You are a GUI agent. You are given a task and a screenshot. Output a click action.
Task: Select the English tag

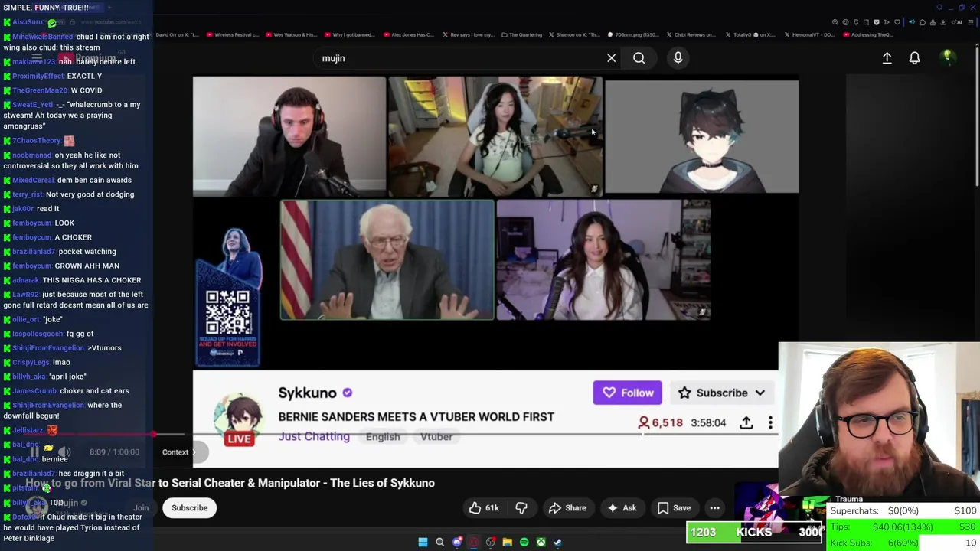click(383, 437)
